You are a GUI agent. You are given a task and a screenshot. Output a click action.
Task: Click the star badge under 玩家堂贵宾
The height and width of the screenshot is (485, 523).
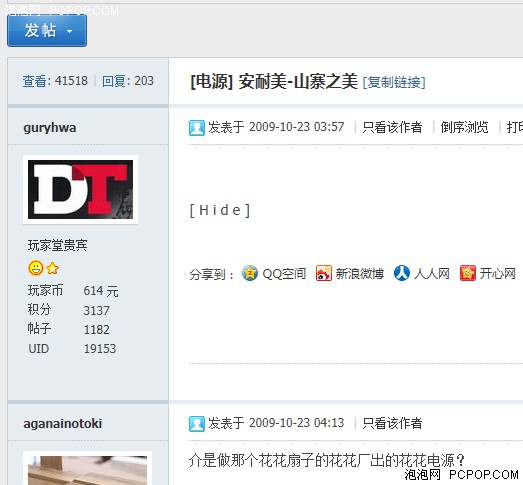tap(53, 268)
